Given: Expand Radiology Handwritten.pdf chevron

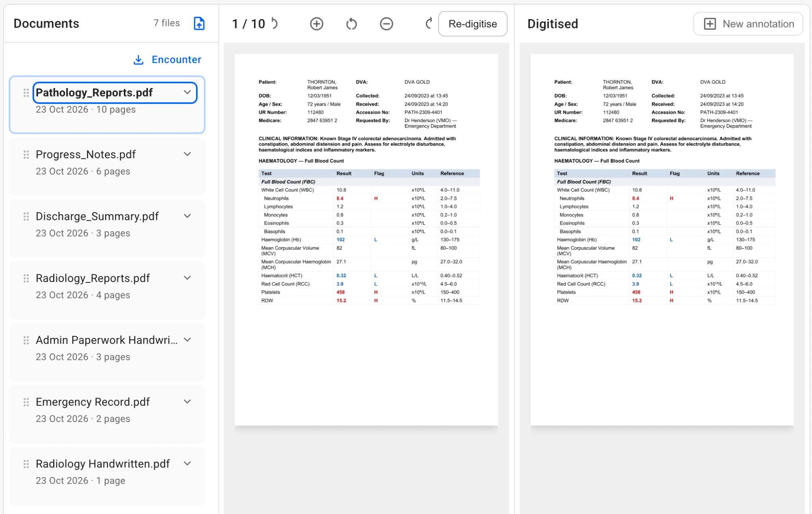Looking at the screenshot, I should click(187, 463).
